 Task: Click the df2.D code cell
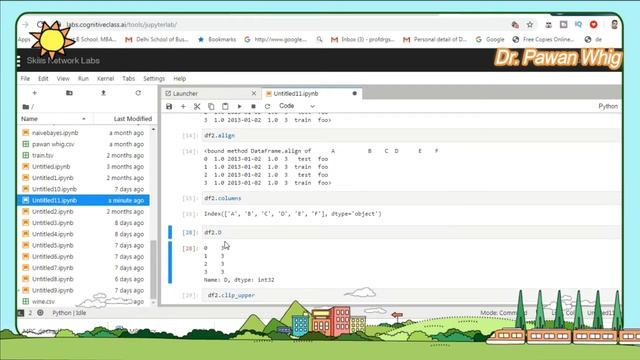pos(410,232)
